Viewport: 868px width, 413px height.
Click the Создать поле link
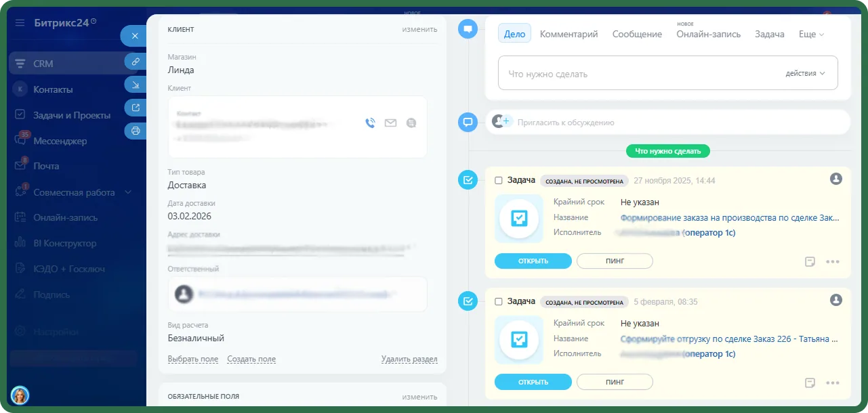(x=251, y=360)
